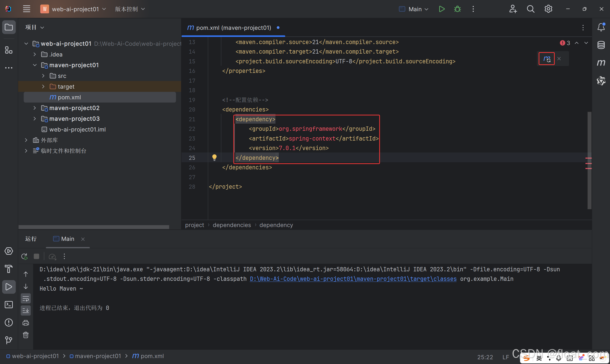Open the Git version control sidebar icon

(9, 340)
